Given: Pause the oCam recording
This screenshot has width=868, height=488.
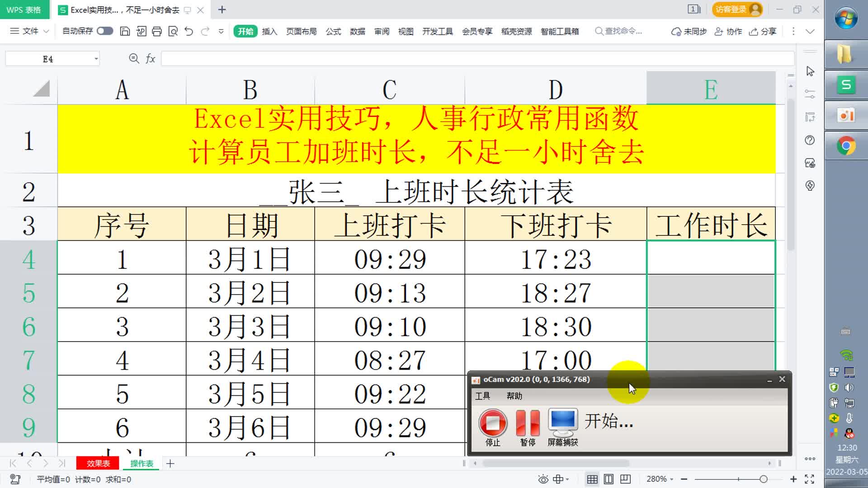Looking at the screenshot, I should pyautogui.click(x=527, y=424).
